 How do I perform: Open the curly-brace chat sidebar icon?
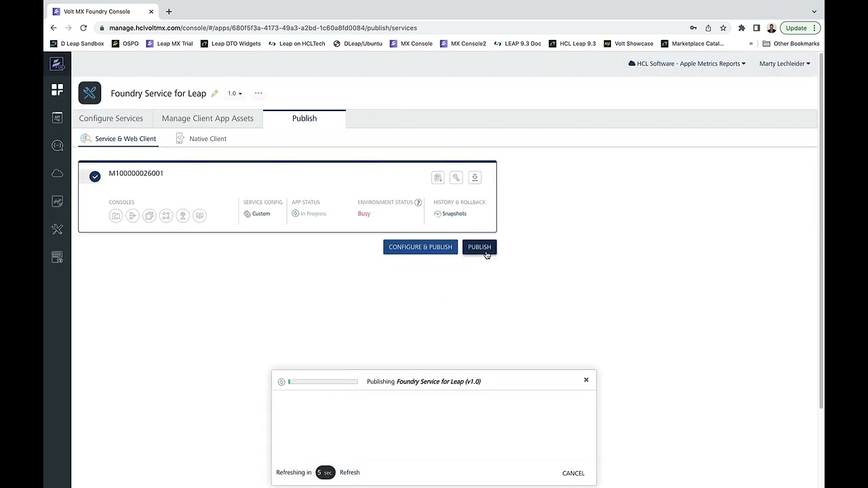(57, 146)
